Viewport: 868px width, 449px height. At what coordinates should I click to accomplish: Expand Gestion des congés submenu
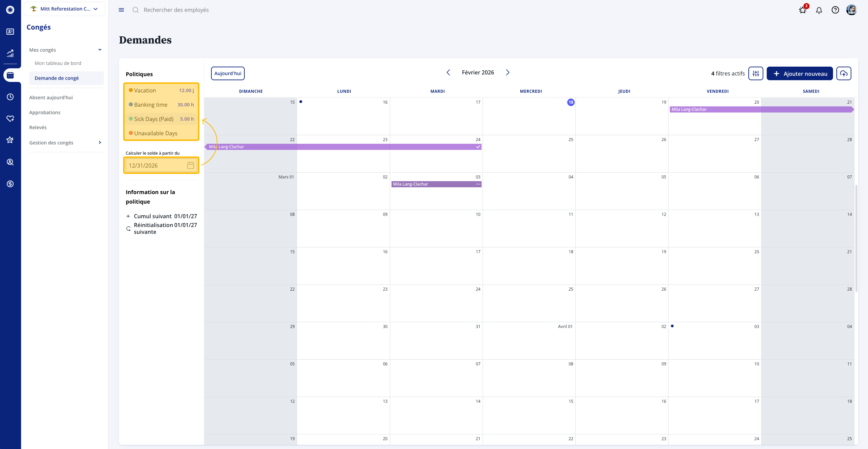pyautogui.click(x=100, y=142)
